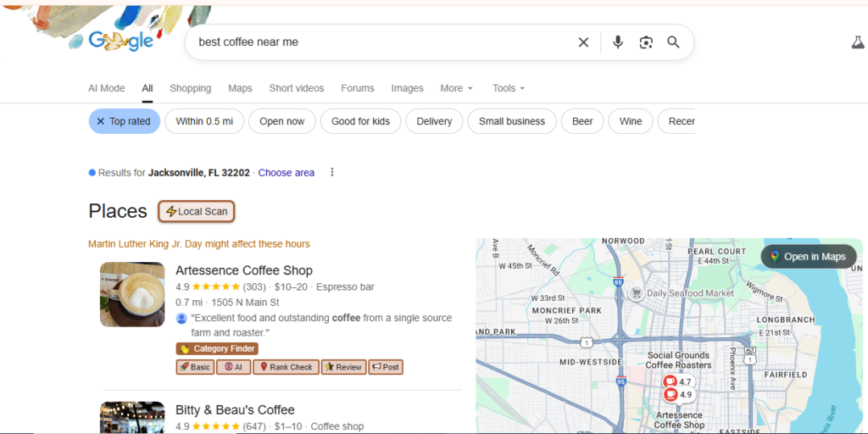Image resolution: width=868 pixels, height=434 pixels.
Task: Start voice search with microphone icon
Action: [x=618, y=42]
